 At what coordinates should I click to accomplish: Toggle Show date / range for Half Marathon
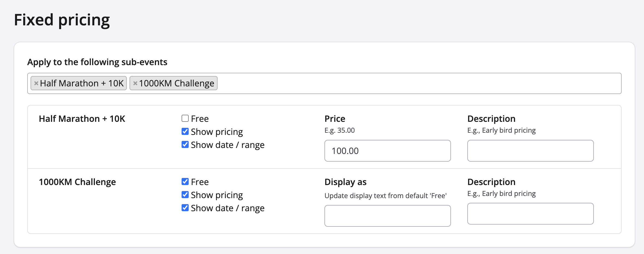click(x=185, y=145)
